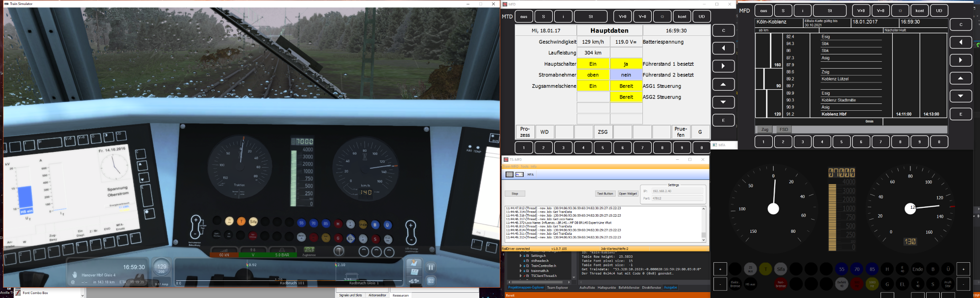
Task: Click the left minus button beside indicators
Action: 720,284
